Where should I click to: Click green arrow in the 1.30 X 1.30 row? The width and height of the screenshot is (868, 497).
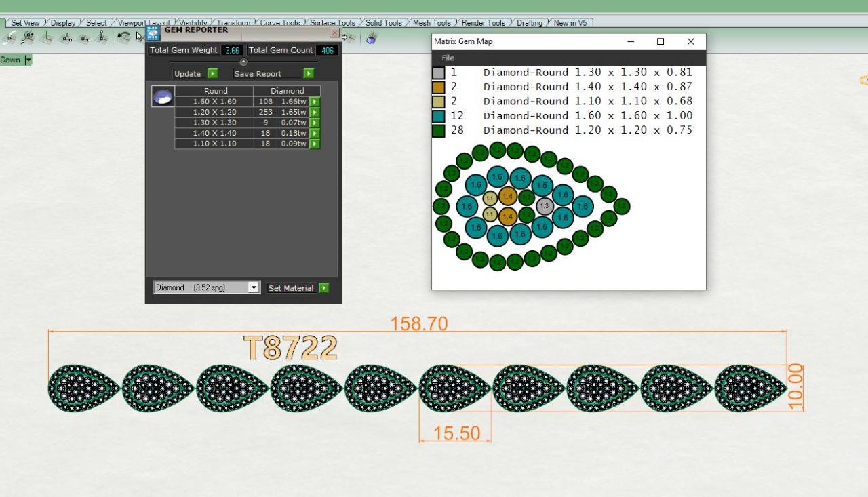point(315,123)
